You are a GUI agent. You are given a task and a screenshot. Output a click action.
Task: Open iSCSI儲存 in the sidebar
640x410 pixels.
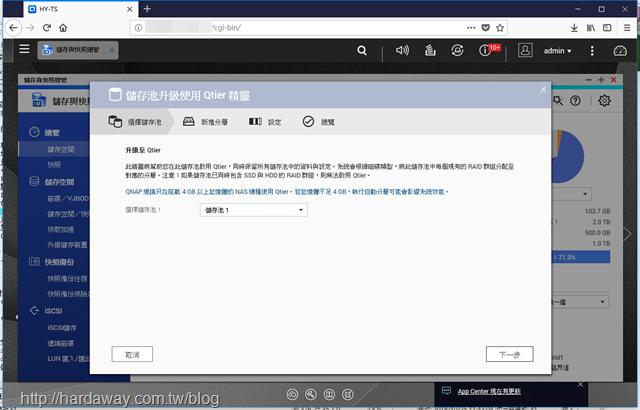coord(62,328)
